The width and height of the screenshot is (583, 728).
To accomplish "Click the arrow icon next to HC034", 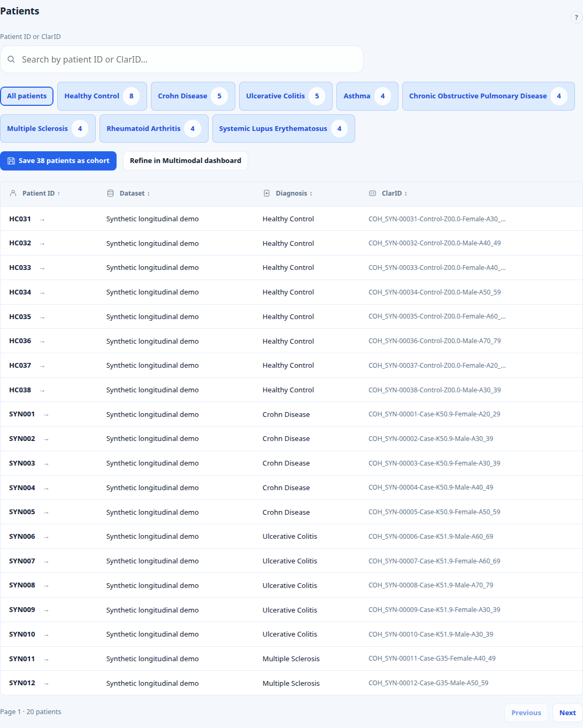I will (42, 293).
